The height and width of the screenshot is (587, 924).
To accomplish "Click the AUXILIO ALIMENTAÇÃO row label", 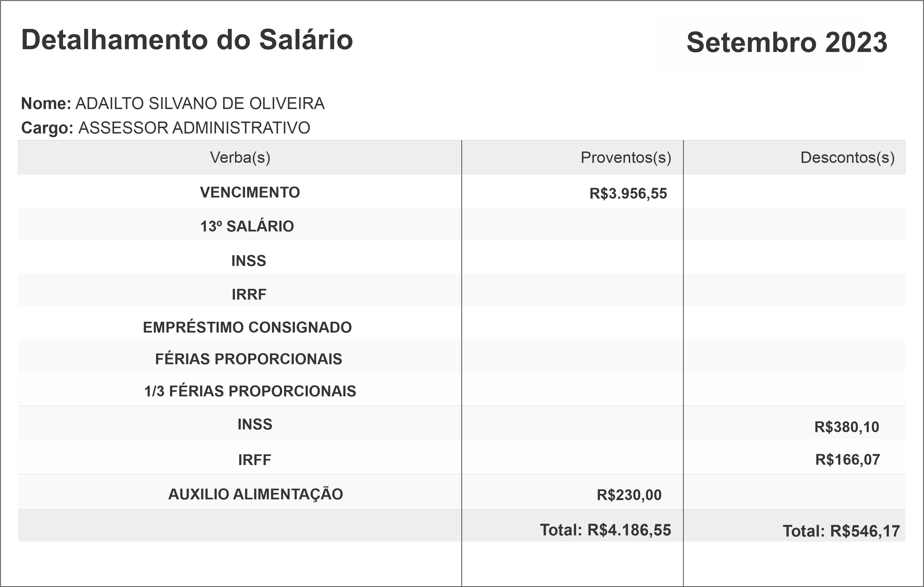I will pyautogui.click(x=255, y=494).
